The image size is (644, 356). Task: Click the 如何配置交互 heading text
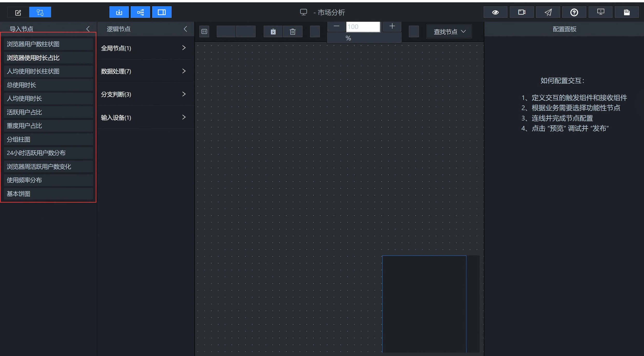click(x=562, y=81)
